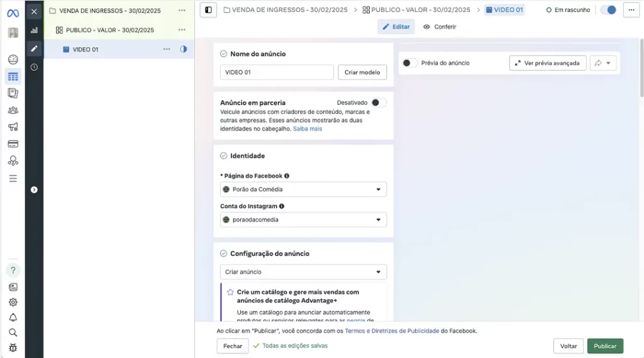Turn on Prévia do anúncio switch
This screenshot has height=358, width=644.
[409, 63]
